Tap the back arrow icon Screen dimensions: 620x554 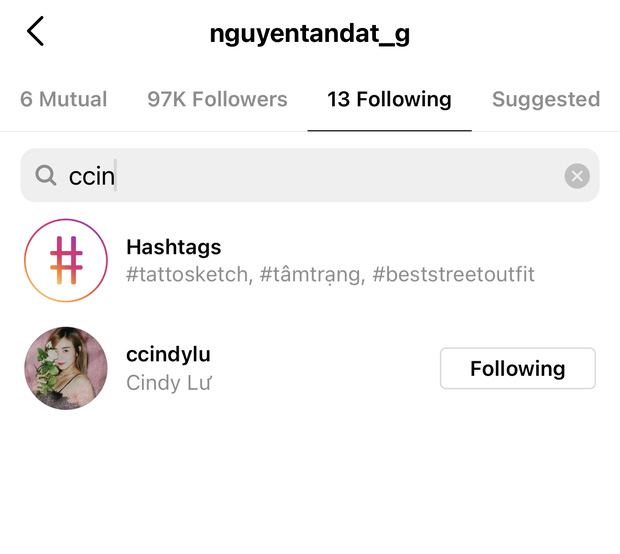tap(36, 32)
